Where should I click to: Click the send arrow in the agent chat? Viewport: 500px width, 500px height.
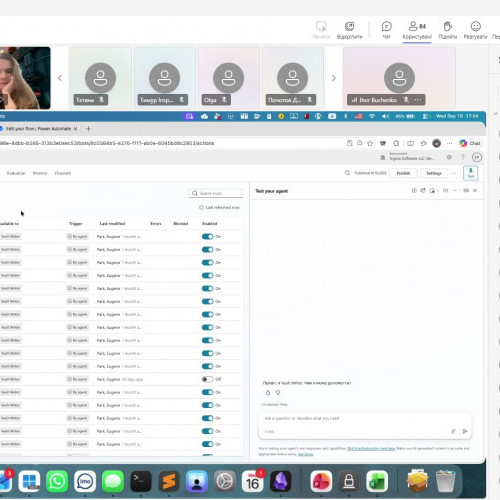(465, 431)
